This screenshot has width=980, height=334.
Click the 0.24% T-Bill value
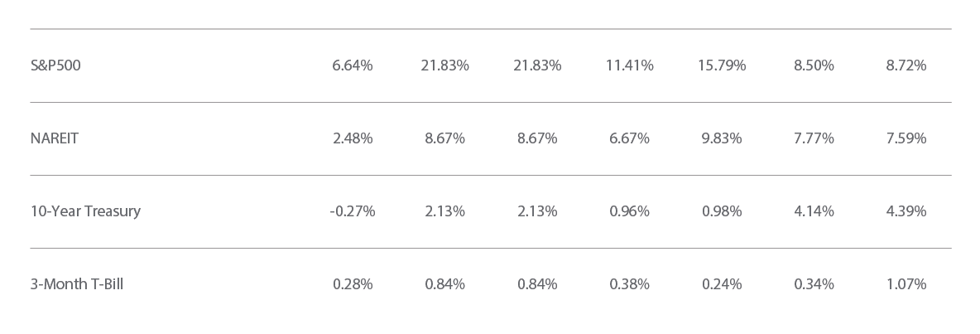722,284
